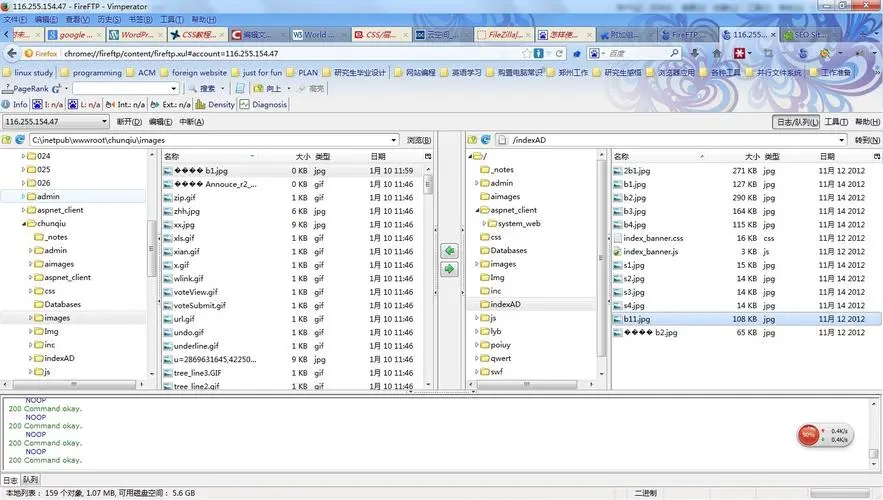Screen dimensions: 883x500
Task: Click the download arrow icon in navigation bar
Action: pos(695,53)
